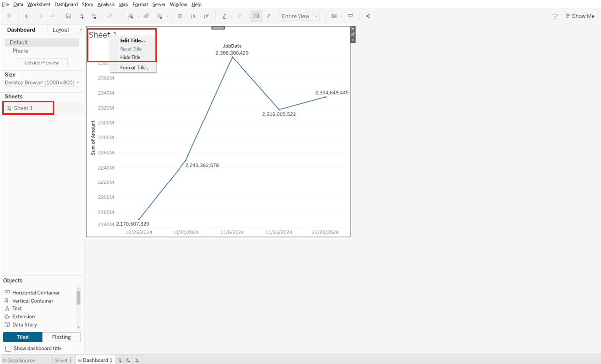601x364 pixels.
Task: Choose Hide Title from context menu
Action: 130,57
